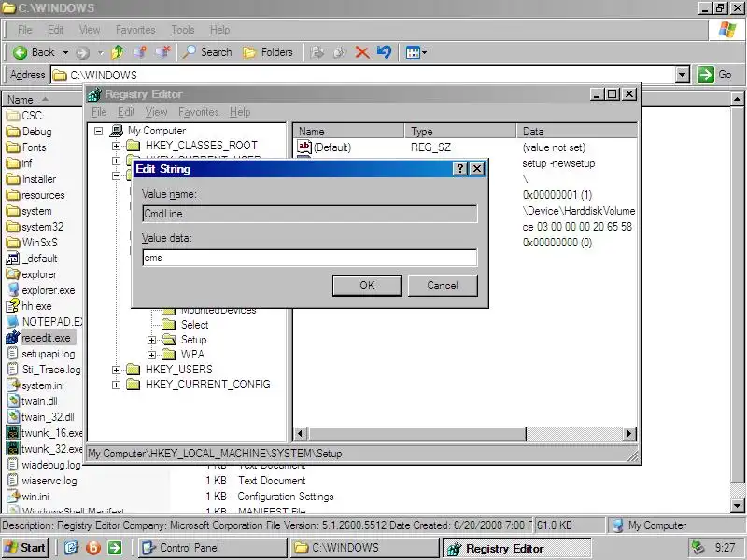Click the Start button

25,548
